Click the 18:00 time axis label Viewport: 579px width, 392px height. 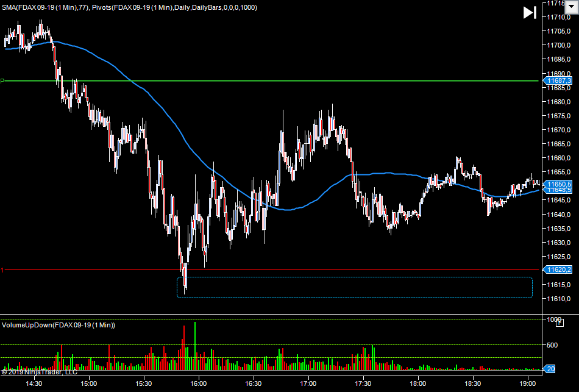pos(418,383)
